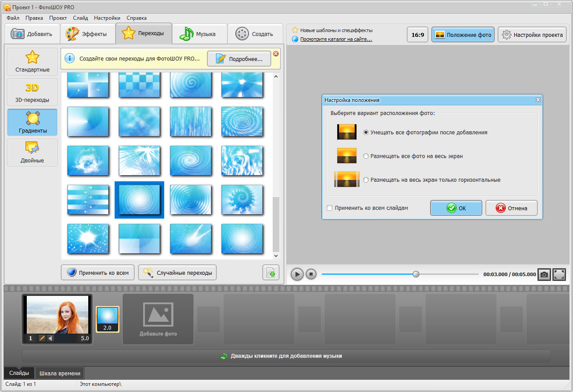573x392 pixels.
Task: Select 'Fit all photos after adding' option
Action: point(366,132)
